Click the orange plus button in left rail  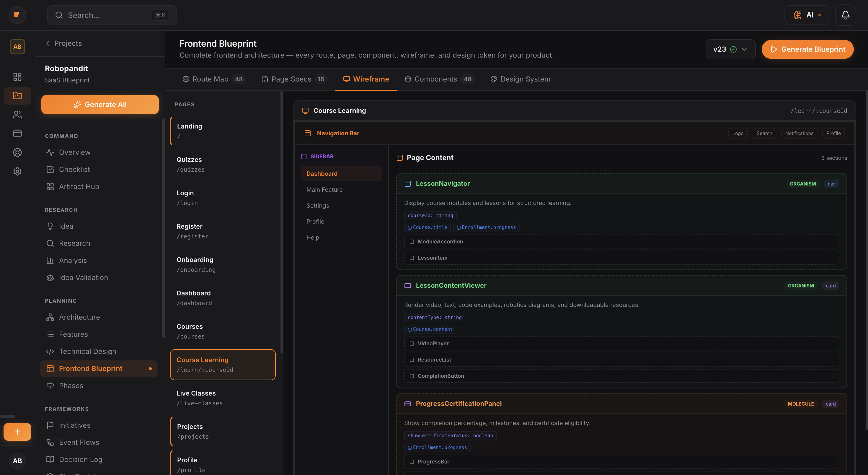(17, 432)
